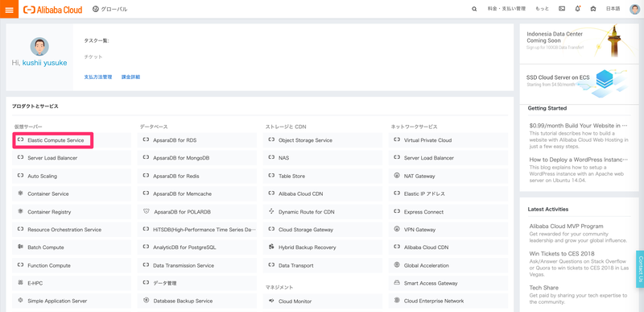
Task: Click the Batch Compute icon
Action: click(20, 247)
